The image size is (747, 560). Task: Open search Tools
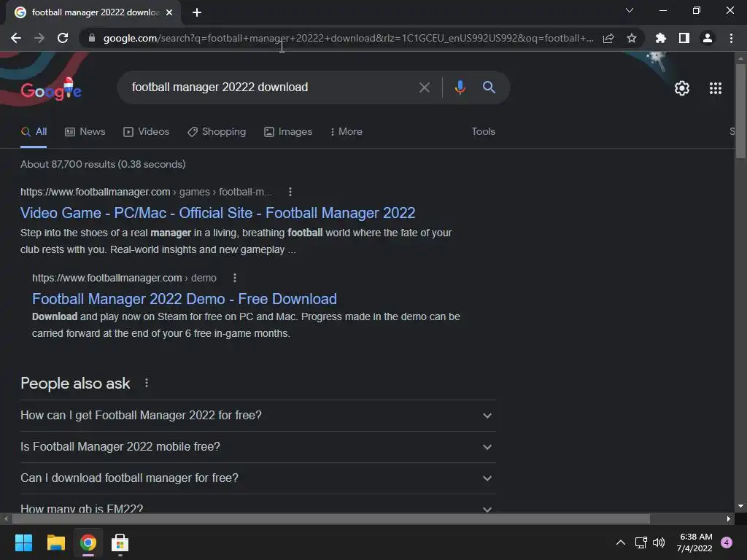point(483,132)
